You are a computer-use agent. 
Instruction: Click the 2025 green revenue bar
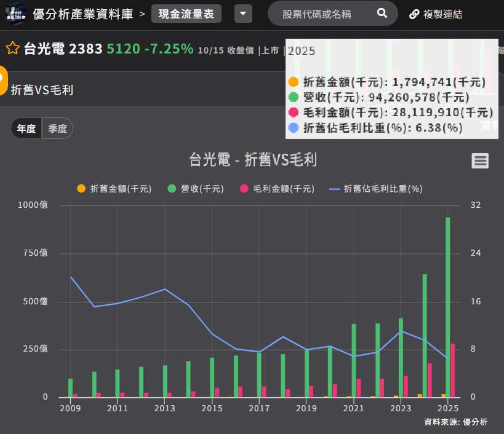click(448, 307)
